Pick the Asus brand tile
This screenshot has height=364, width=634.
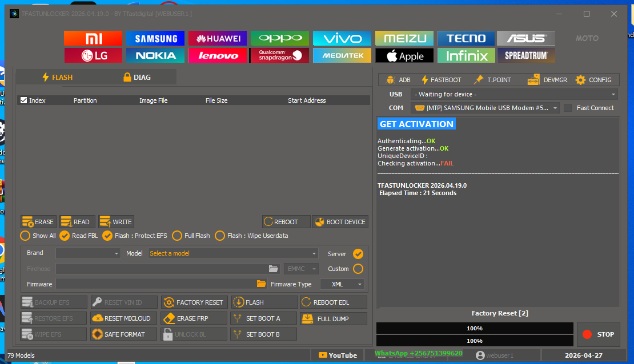(526, 38)
